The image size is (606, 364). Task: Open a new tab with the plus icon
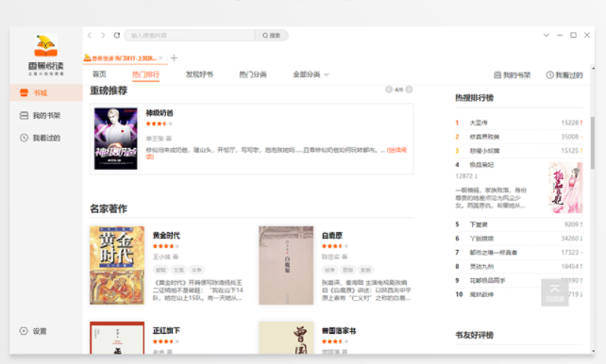pyautogui.click(x=174, y=58)
